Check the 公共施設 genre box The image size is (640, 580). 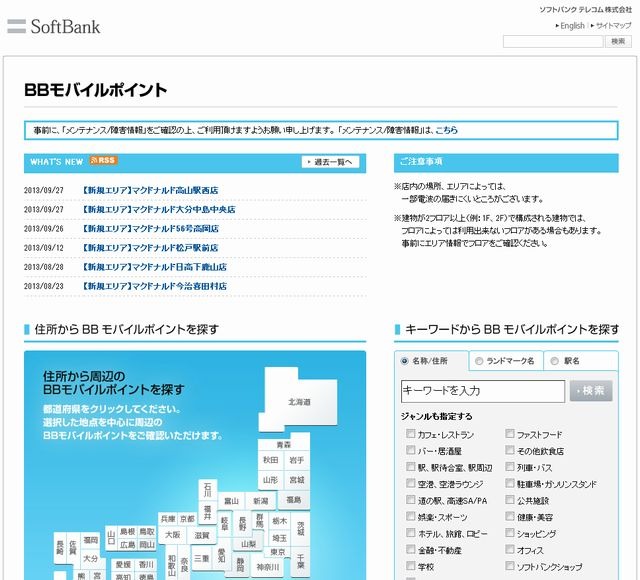pos(510,500)
